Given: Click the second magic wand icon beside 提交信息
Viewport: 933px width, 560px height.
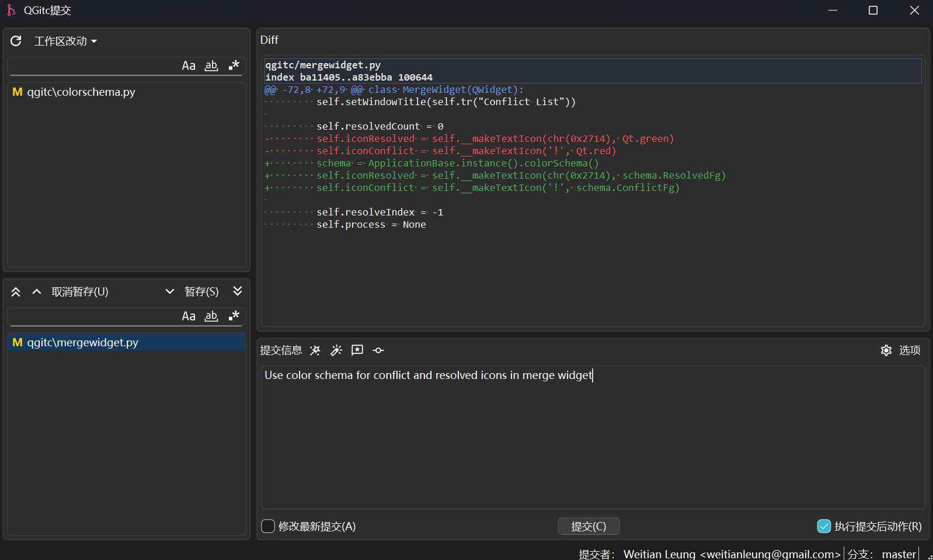Looking at the screenshot, I should click(x=336, y=350).
